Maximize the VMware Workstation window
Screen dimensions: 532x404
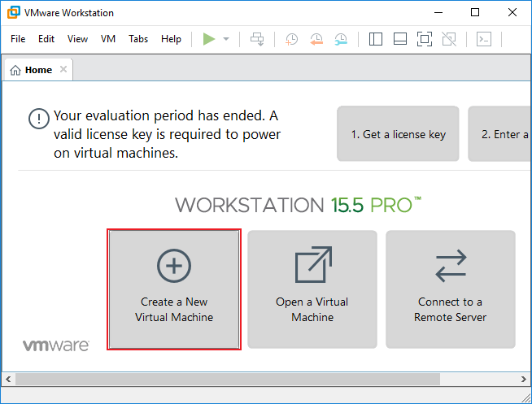475,12
